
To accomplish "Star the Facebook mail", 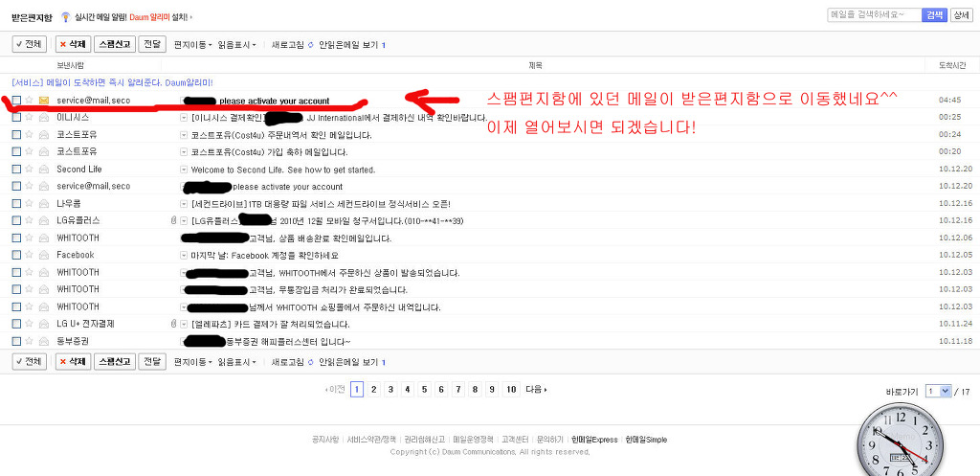I will [29, 255].
